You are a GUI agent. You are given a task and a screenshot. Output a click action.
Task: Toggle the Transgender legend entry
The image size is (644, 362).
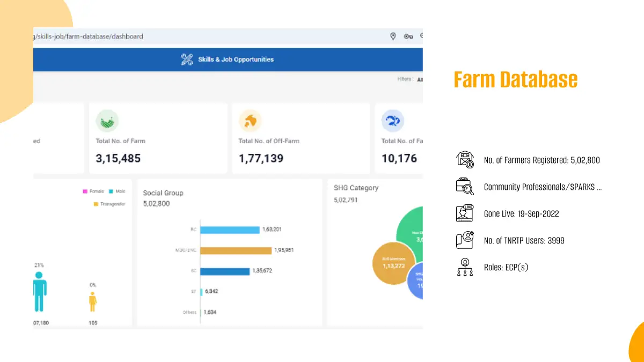point(109,204)
